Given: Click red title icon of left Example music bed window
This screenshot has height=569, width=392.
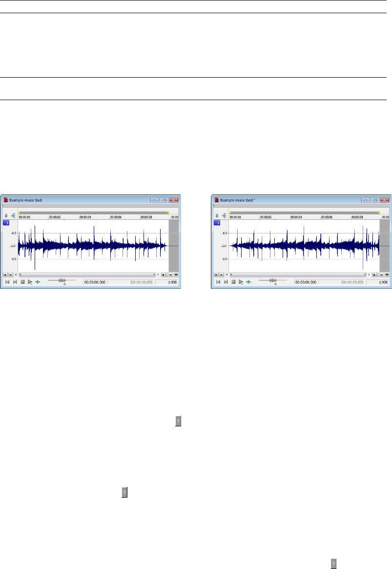Looking at the screenshot, I should point(6,200).
